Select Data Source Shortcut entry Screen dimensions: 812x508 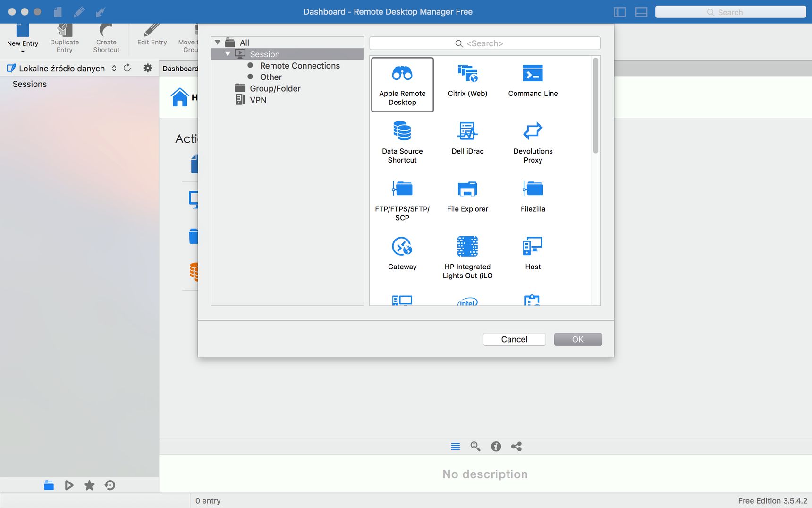(x=402, y=142)
